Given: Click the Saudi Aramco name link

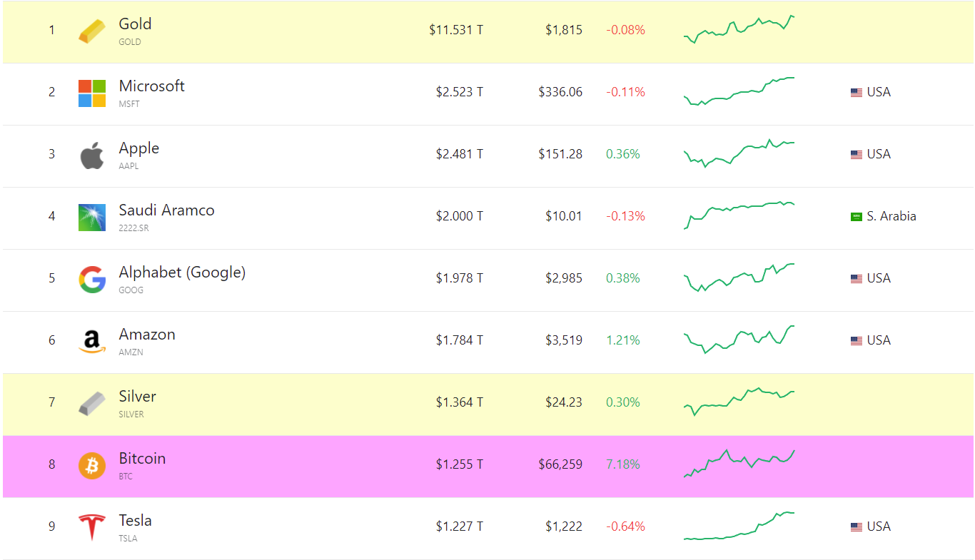Looking at the screenshot, I should (166, 210).
